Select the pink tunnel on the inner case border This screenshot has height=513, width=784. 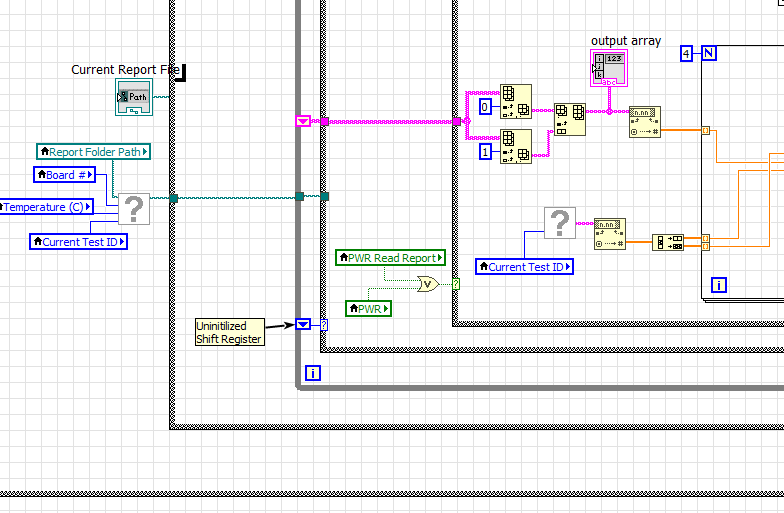point(456,122)
